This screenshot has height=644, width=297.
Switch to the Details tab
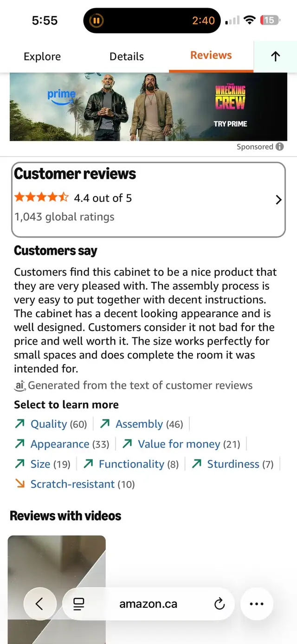pyautogui.click(x=127, y=57)
